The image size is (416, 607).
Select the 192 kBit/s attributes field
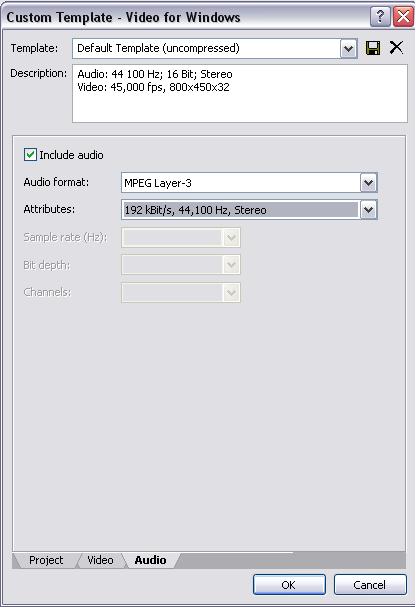click(x=241, y=210)
